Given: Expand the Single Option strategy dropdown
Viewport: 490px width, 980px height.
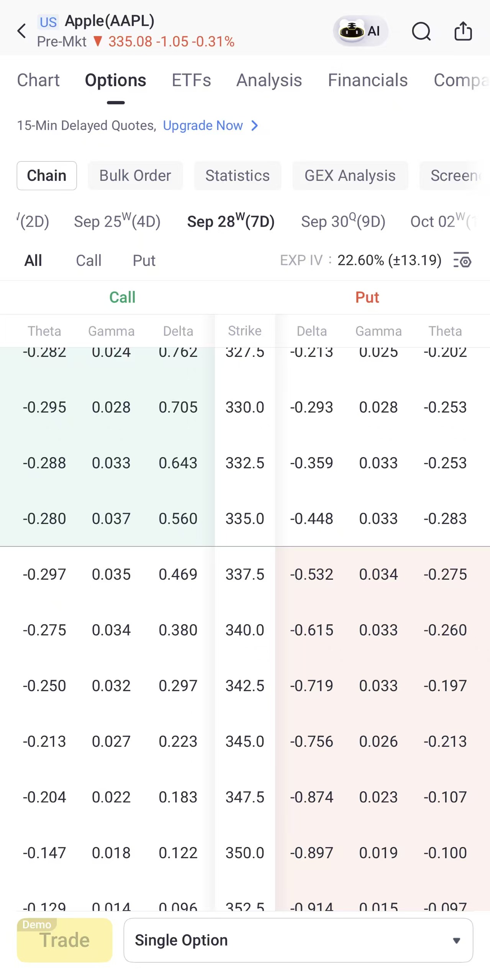Looking at the screenshot, I should 298,940.
